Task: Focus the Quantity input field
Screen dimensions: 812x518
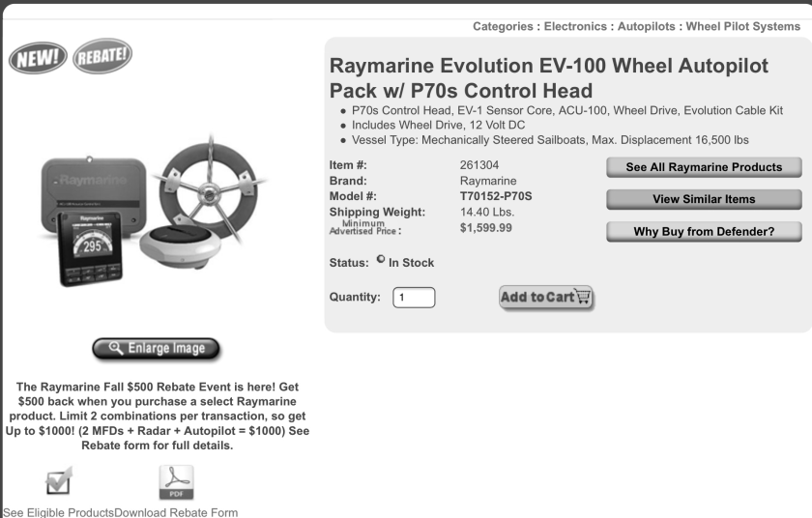Action: coord(414,298)
